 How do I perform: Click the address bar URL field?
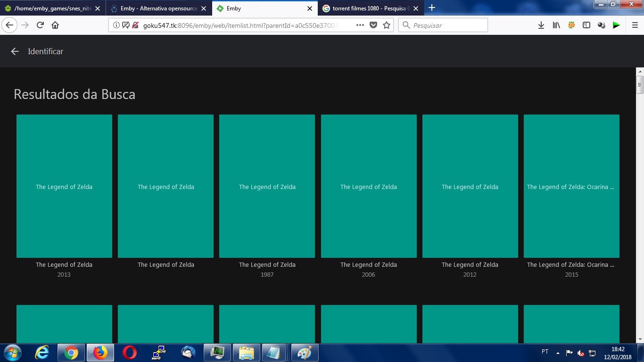[240, 25]
